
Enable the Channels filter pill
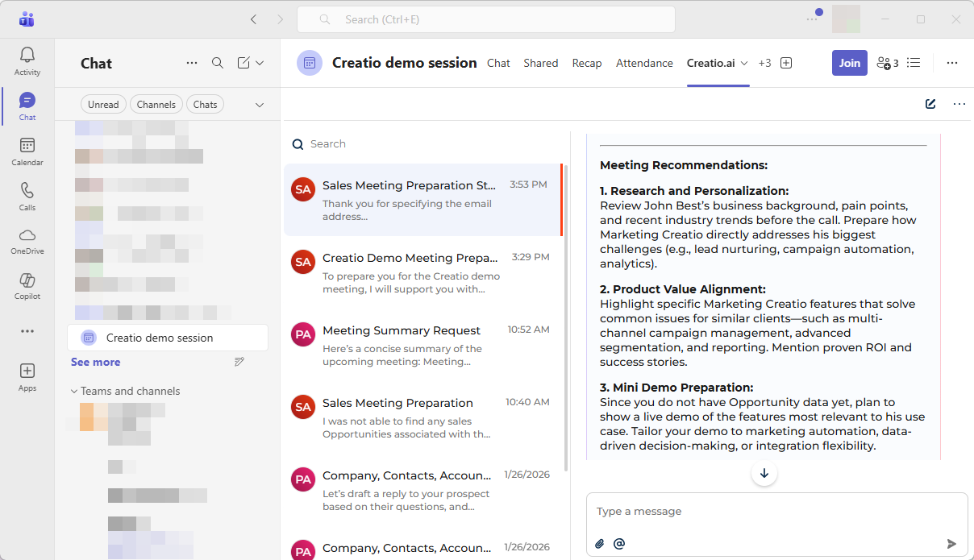tap(156, 104)
